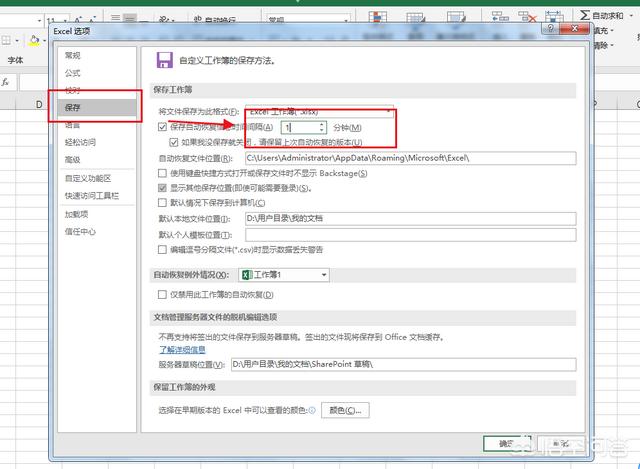Toggle 显示其他保存位置 checkbox
The height and width of the screenshot is (469, 640).
(x=162, y=188)
